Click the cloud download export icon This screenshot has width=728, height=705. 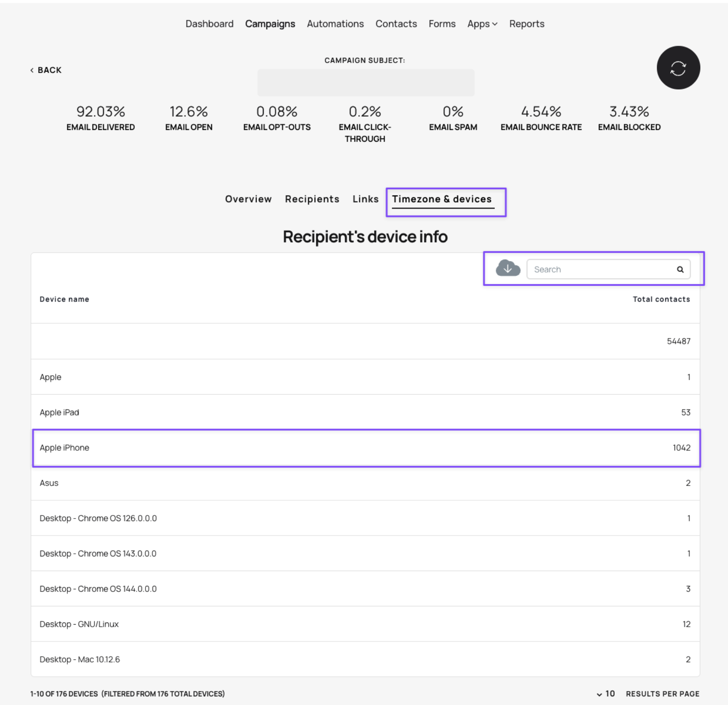tap(508, 268)
